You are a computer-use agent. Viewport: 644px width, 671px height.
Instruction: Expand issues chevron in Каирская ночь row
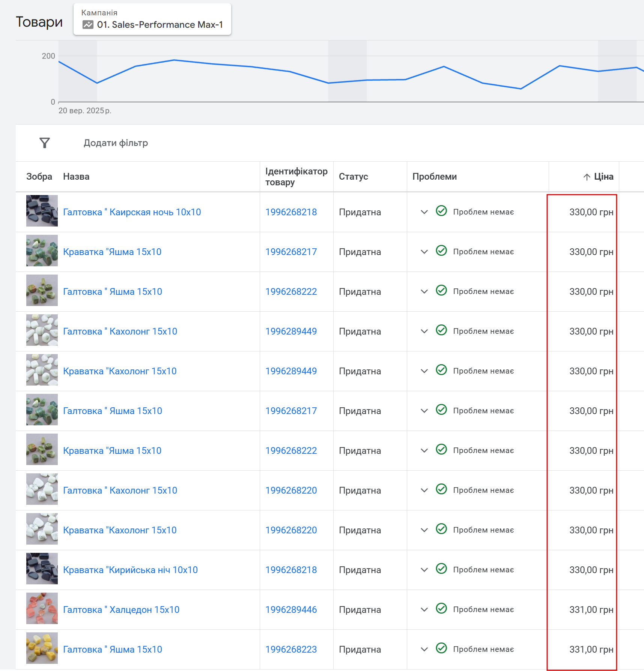[424, 212]
